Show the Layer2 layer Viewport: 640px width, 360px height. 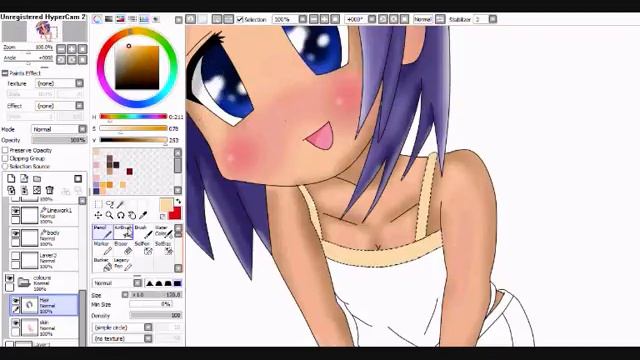[x=16, y=256]
